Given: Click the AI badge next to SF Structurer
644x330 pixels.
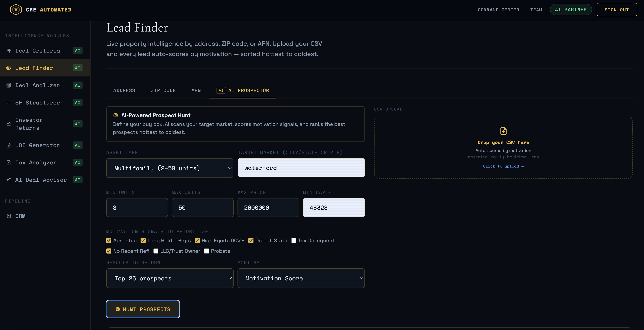Looking at the screenshot, I should 77,103.
